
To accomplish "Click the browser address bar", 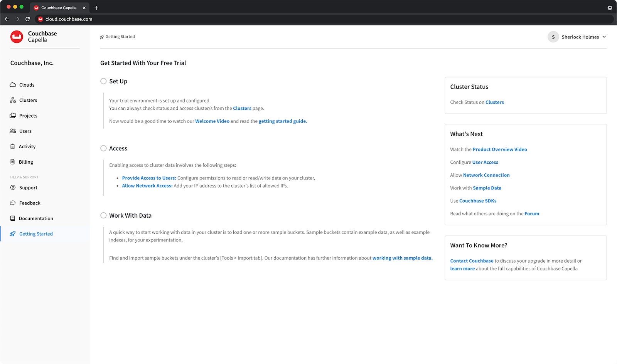I will coord(154,19).
